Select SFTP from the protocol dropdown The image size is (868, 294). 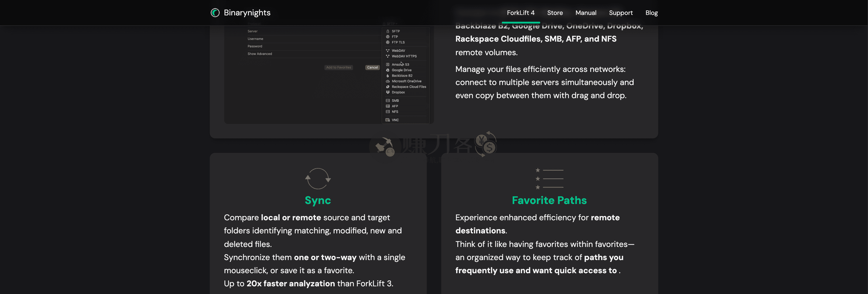point(396,31)
